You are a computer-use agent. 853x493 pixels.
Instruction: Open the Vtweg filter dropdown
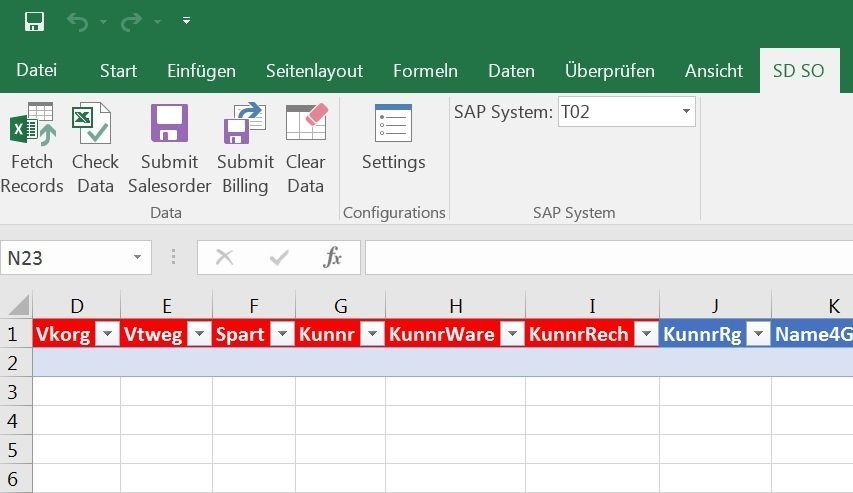coord(200,334)
